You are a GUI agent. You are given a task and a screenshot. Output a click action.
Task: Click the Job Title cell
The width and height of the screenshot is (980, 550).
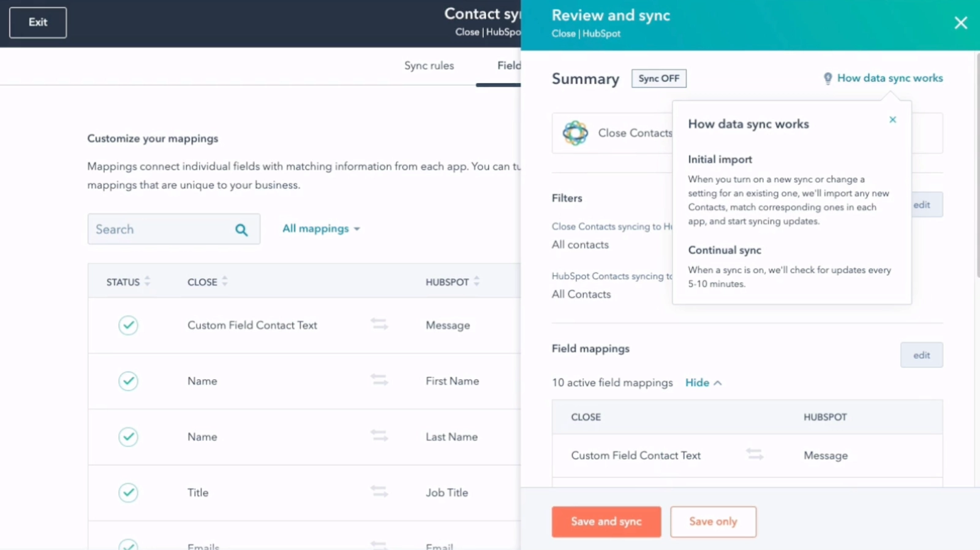tap(447, 492)
